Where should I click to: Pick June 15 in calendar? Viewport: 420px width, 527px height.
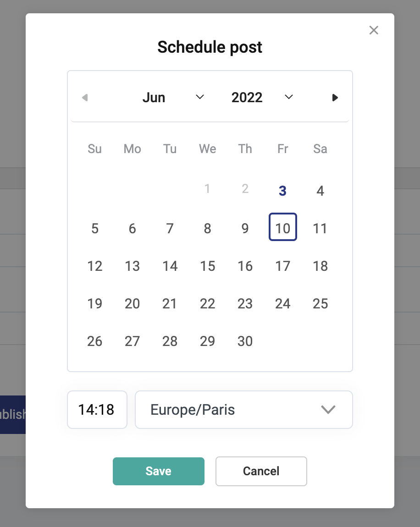coord(208,266)
